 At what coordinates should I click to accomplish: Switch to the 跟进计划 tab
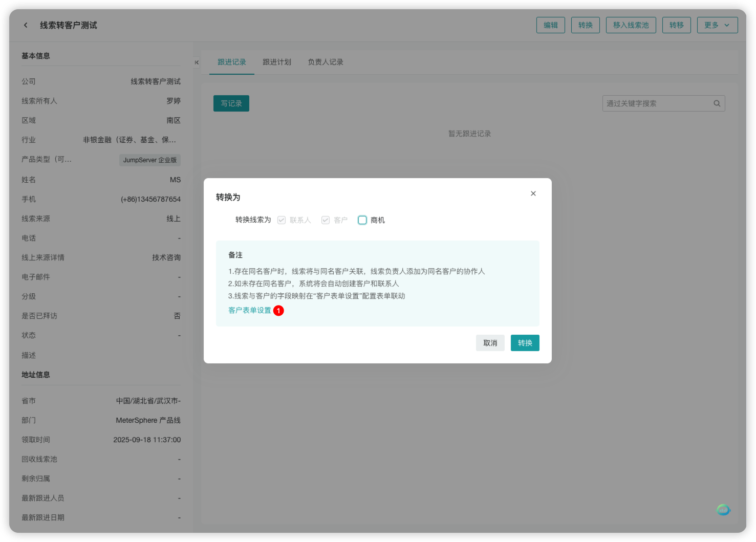pos(276,61)
